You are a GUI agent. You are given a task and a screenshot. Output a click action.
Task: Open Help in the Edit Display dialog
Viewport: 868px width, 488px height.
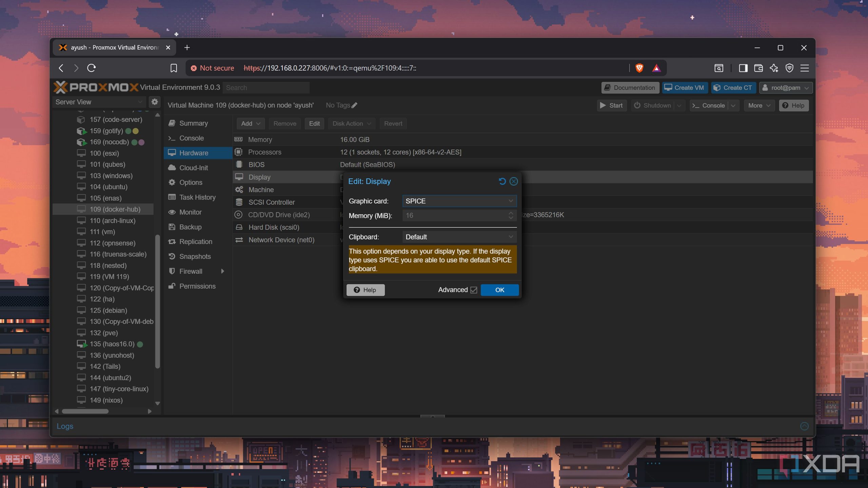tap(365, 290)
